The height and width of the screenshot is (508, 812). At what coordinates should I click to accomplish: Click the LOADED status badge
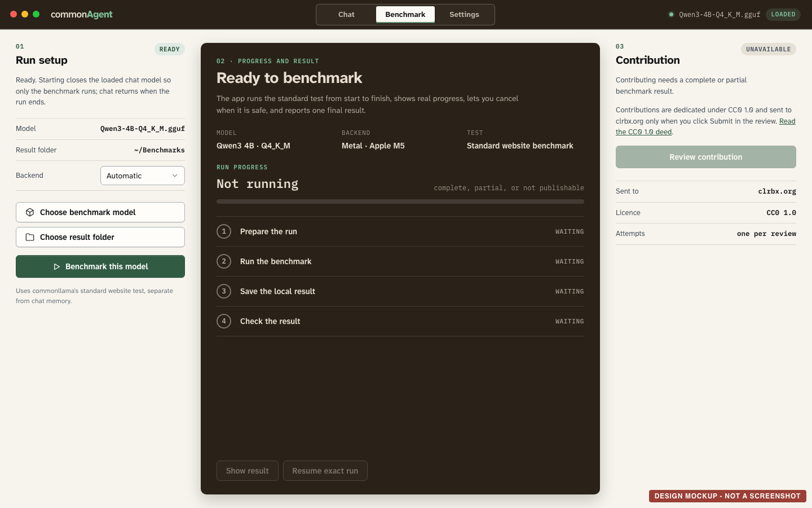783,15
